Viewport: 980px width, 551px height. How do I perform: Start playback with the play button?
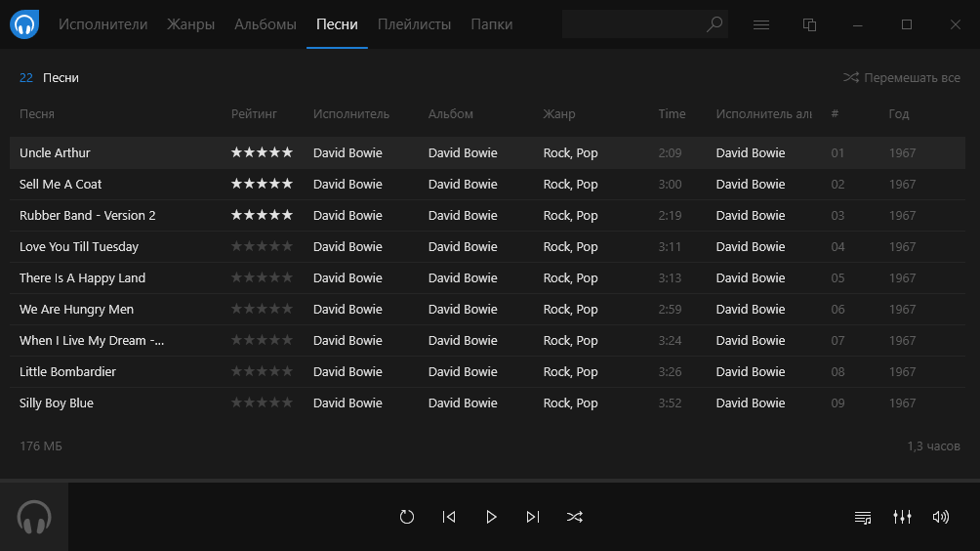pos(491,517)
